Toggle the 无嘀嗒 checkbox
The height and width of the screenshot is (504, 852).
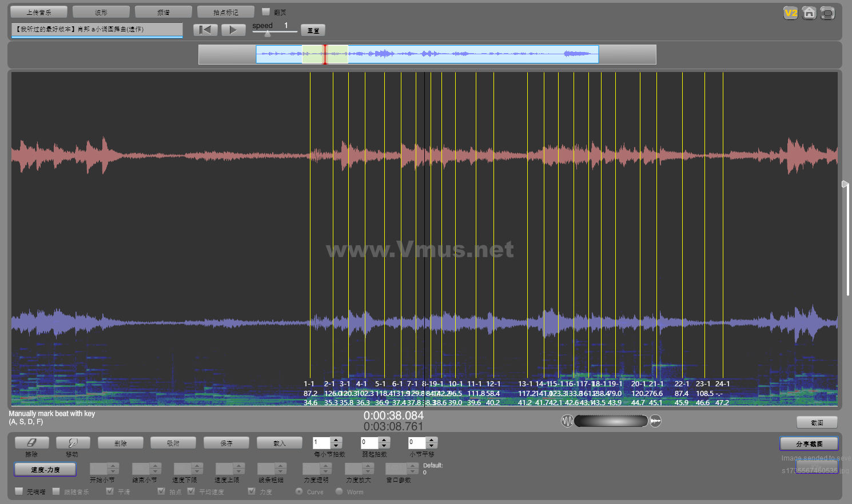19,491
